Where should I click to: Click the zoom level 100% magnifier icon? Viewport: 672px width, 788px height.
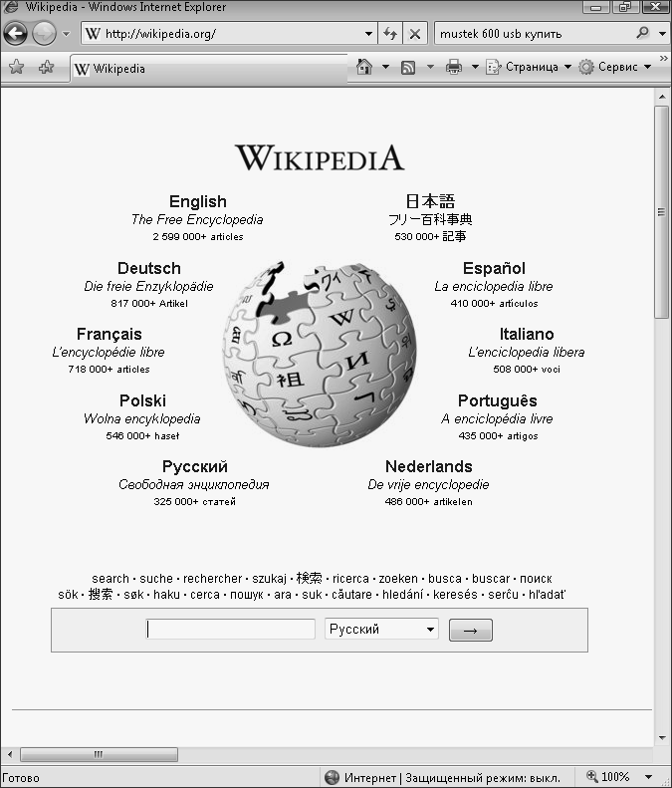592,776
